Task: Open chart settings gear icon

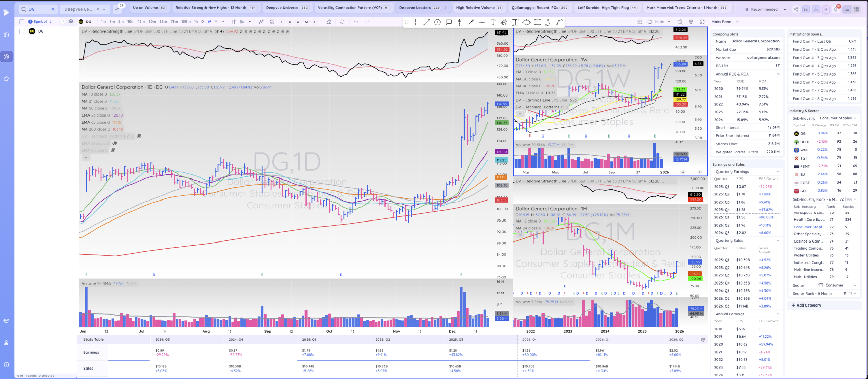Action: coord(691,22)
